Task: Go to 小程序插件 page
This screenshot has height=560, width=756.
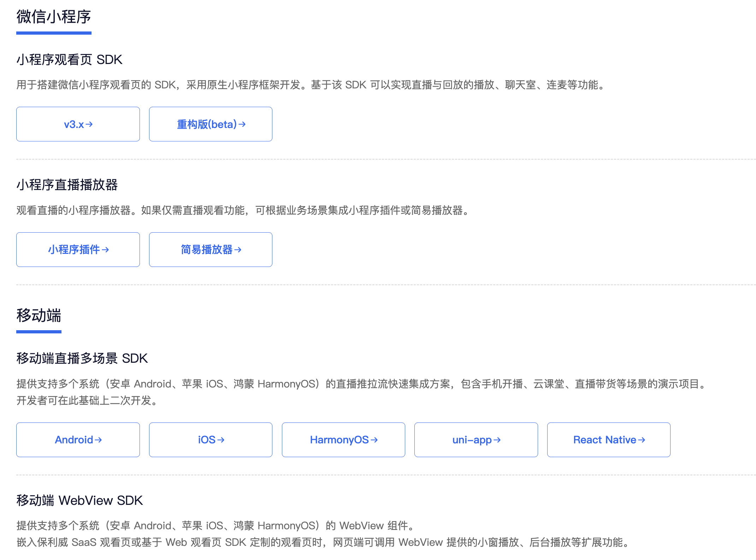Action: pyautogui.click(x=78, y=250)
